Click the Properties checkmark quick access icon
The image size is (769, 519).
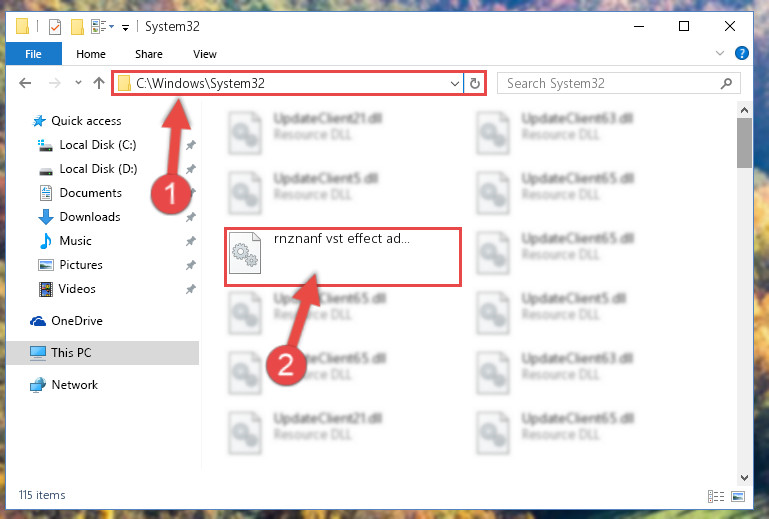coord(54,26)
